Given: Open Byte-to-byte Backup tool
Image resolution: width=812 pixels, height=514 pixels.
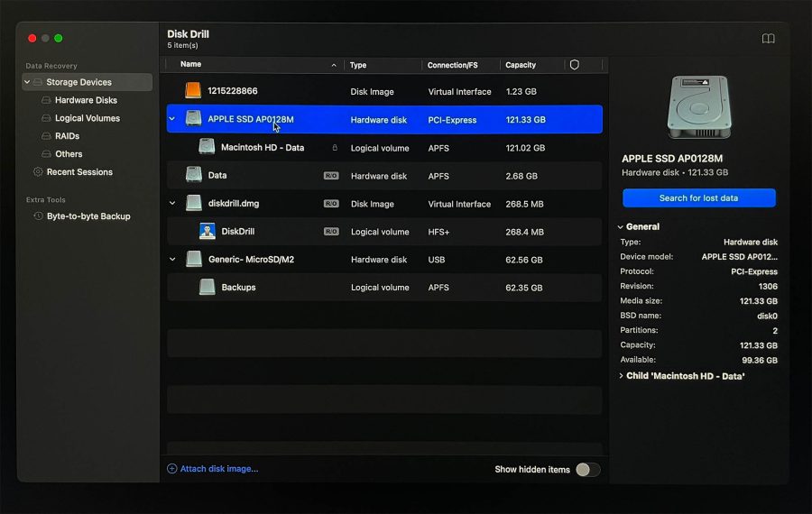Looking at the screenshot, I should click(x=88, y=216).
